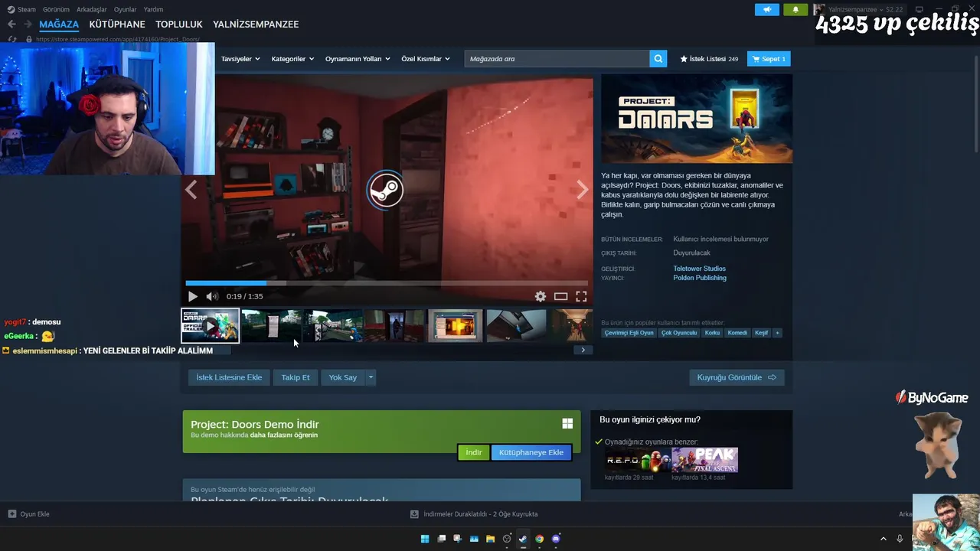
Task: Click Kuyruğu Görüntüle button
Action: [x=737, y=377]
